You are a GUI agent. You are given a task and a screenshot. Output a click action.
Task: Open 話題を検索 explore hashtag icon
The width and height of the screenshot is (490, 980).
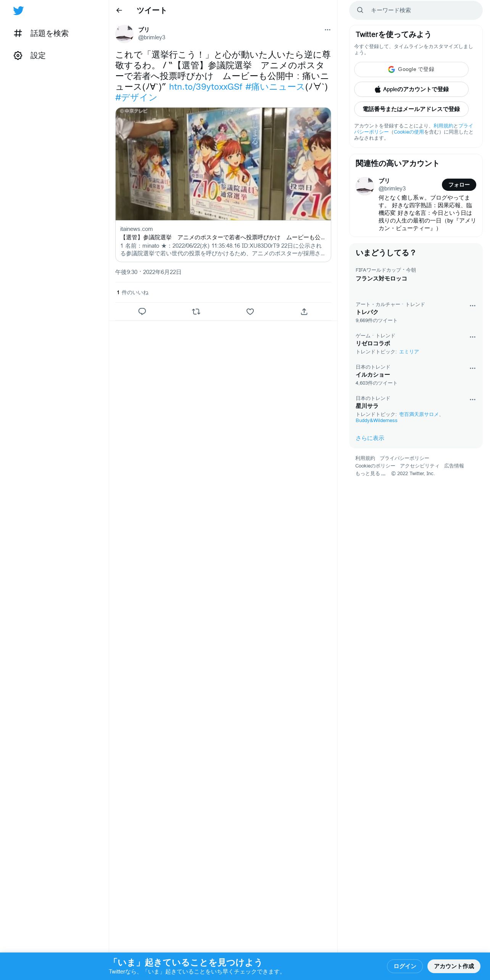pyautogui.click(x=18, y=33)
